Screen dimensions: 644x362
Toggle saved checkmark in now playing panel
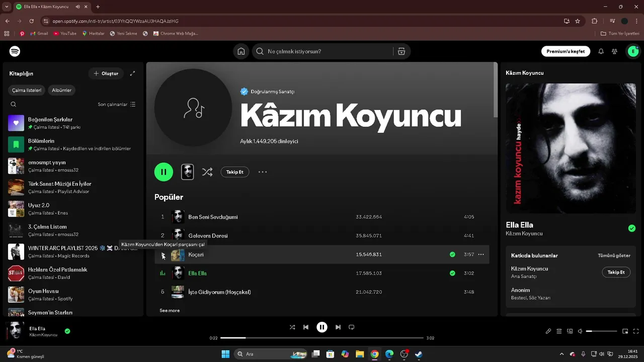[632, 228]
